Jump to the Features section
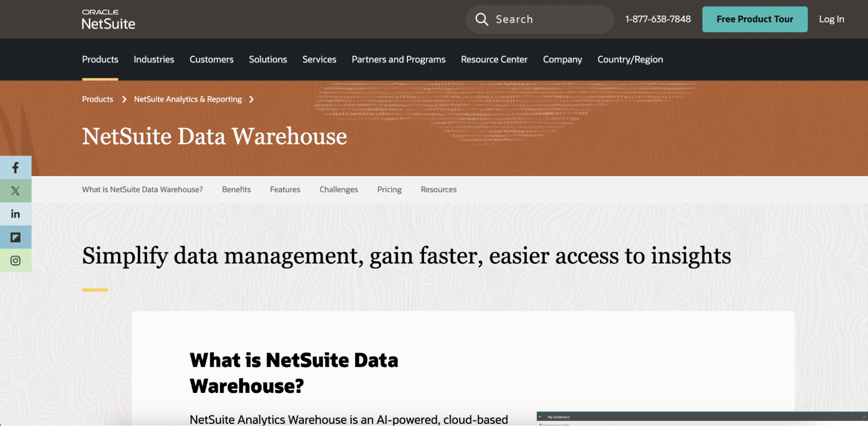Screen dimensions: 868x426 click(x=285, y=190)
